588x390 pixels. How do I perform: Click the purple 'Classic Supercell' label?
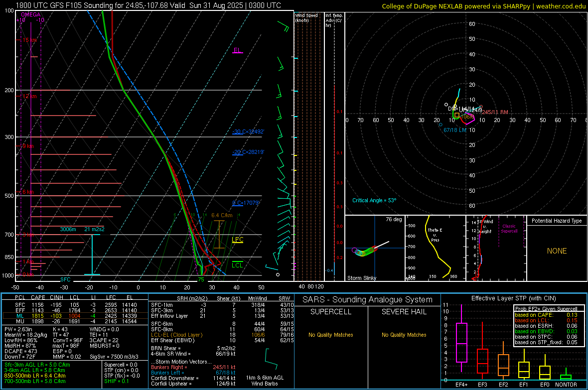point(509,229)
